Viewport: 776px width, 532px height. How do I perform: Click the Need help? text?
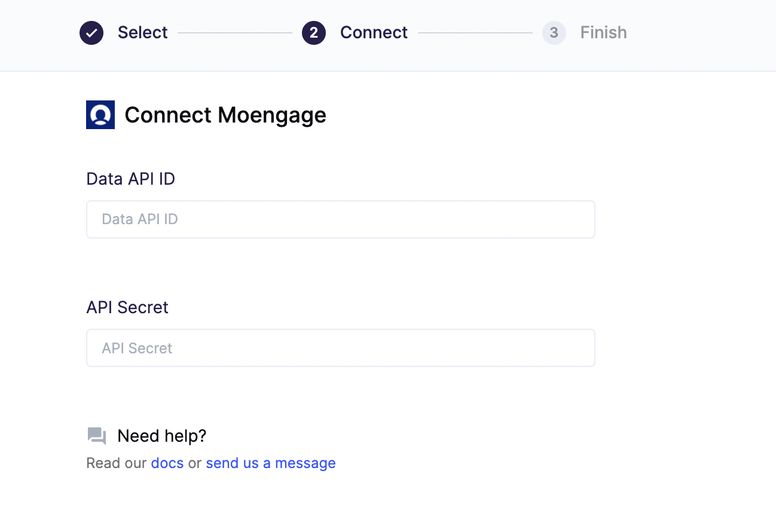click(x=162, y=436)
